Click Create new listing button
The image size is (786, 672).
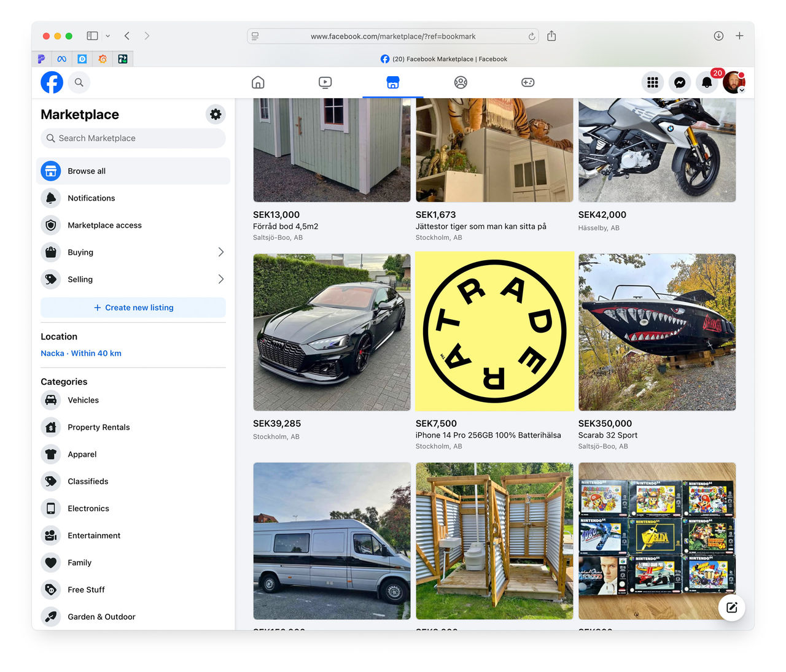(x=133, y=307)
